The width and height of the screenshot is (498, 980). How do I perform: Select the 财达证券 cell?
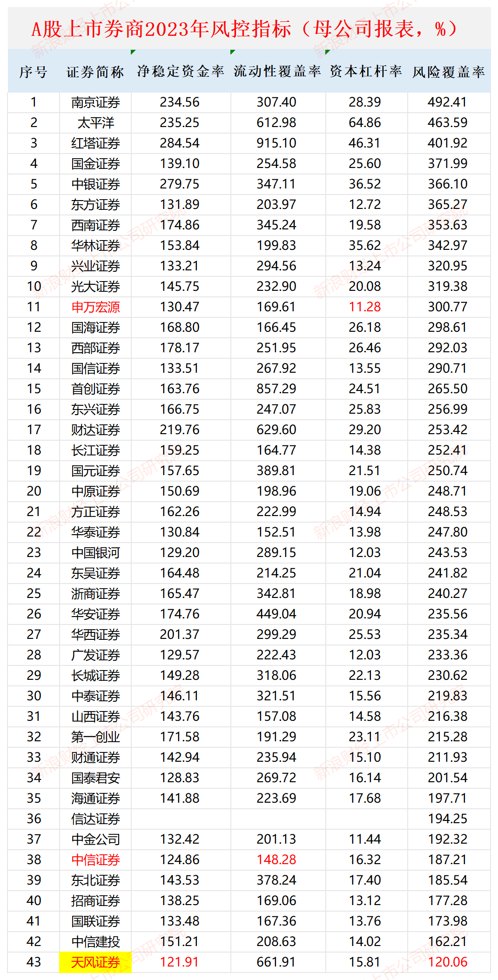pos(95,430)
